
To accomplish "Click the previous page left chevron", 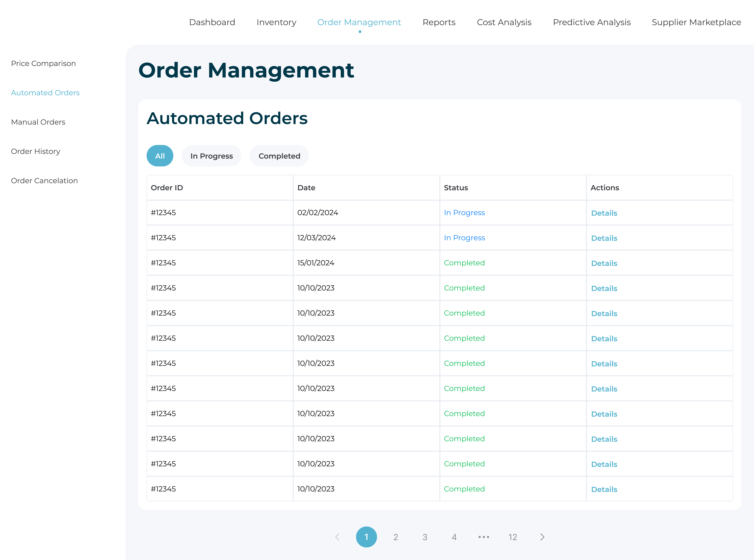I will [x=337, y=537].
